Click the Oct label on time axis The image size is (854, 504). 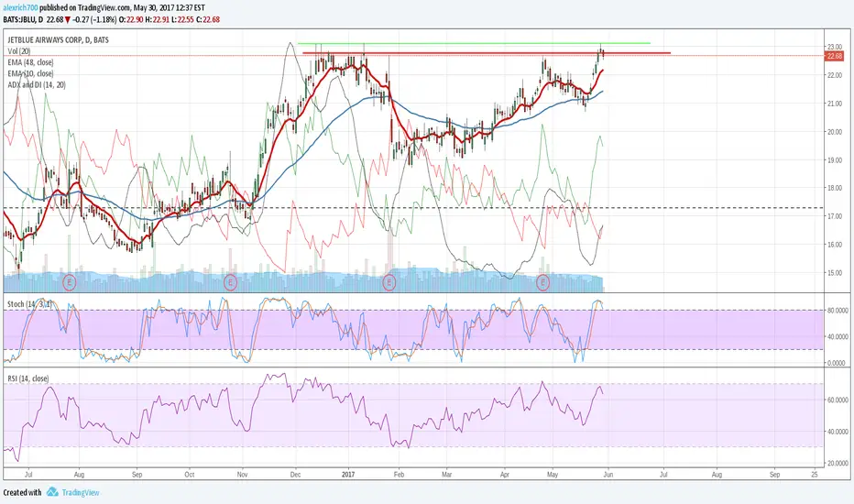coord(189,475)
